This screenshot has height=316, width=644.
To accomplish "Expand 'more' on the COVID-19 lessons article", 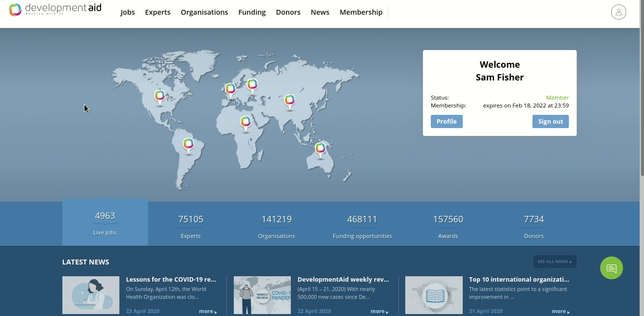I will tap(207, 311).
